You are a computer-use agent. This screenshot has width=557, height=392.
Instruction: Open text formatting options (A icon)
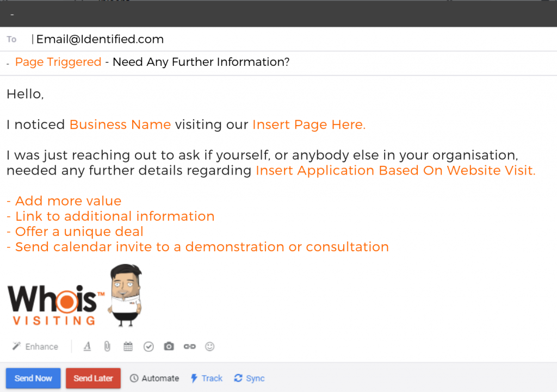point(88,346)
